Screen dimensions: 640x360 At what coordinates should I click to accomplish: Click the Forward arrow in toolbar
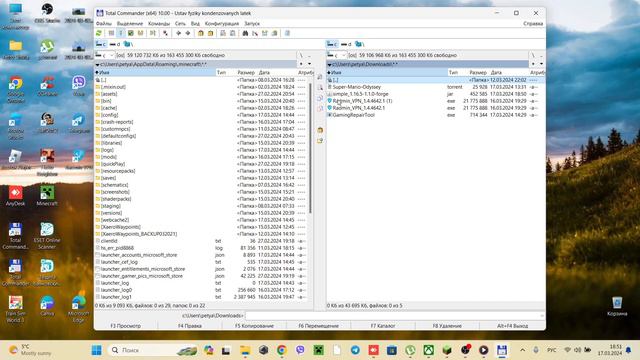tap(188, 33)
